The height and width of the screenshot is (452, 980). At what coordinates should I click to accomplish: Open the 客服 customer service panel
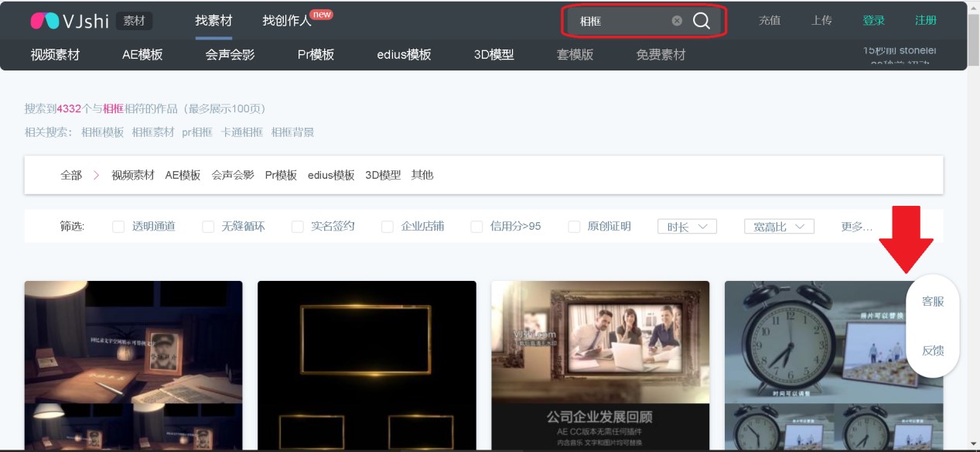tap(931, 301)
